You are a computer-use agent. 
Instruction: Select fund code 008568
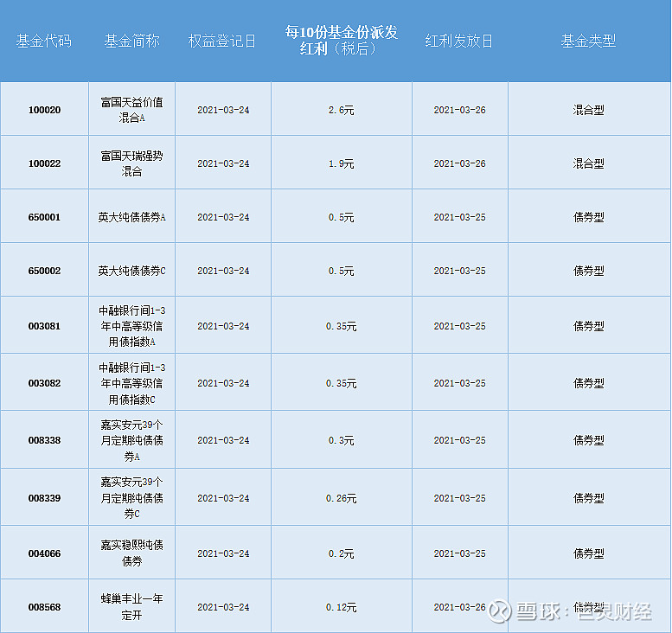click(45, 607)
